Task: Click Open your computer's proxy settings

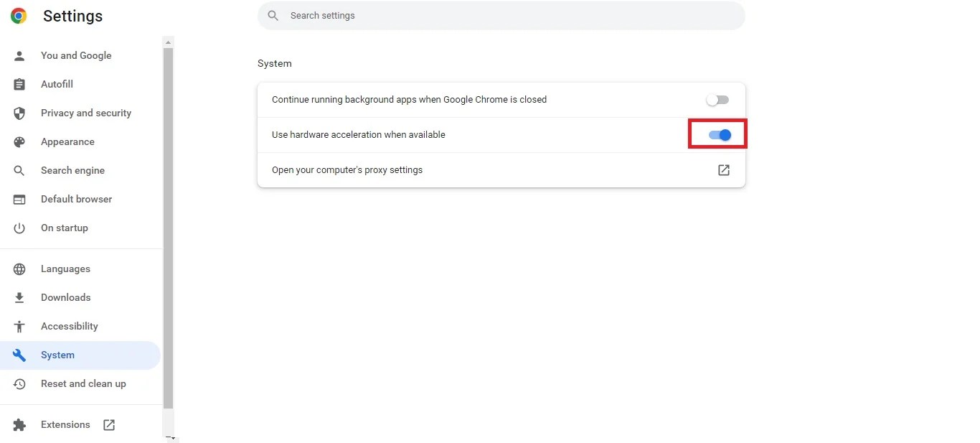Action: pos(347,170)
